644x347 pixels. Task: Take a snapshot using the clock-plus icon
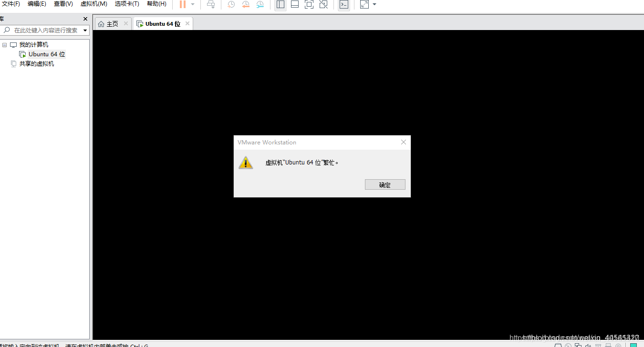(x=231, y=4)
